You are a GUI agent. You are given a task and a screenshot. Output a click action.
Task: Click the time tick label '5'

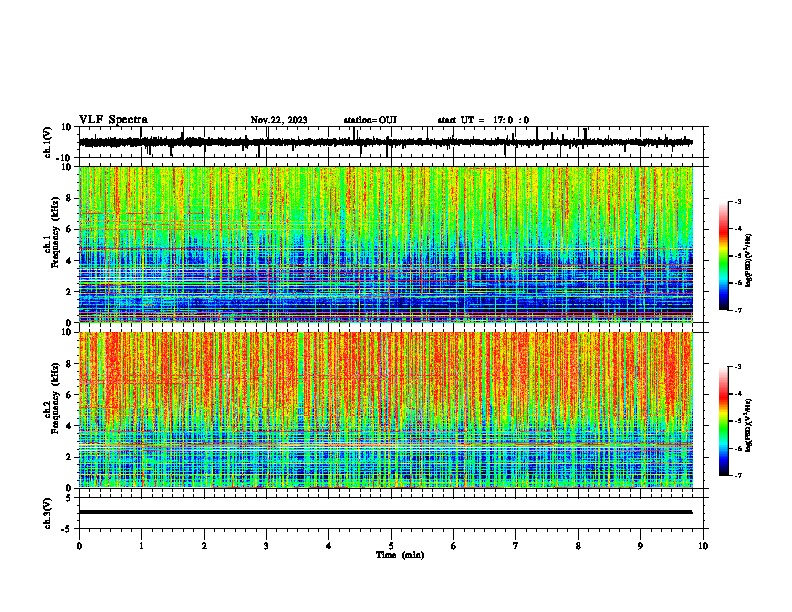(391, 546)
